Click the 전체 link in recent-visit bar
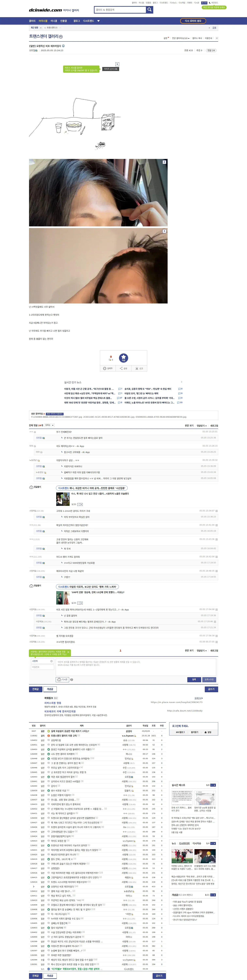The width and height of the screenshot is (247, 980). pos(214,28)
